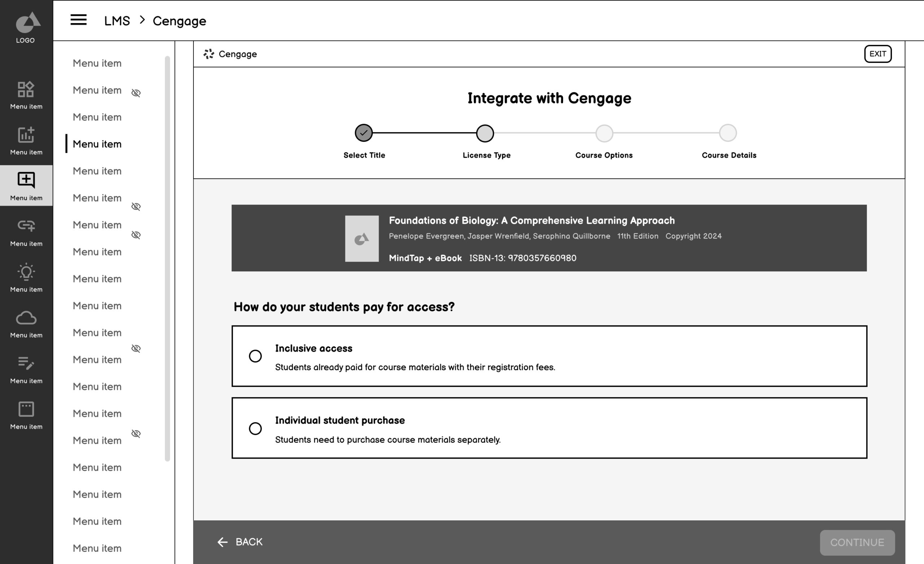Click the back arrow icon in footer
The width and height of the screenshot is (924, 564).
(x=223, y=542)
